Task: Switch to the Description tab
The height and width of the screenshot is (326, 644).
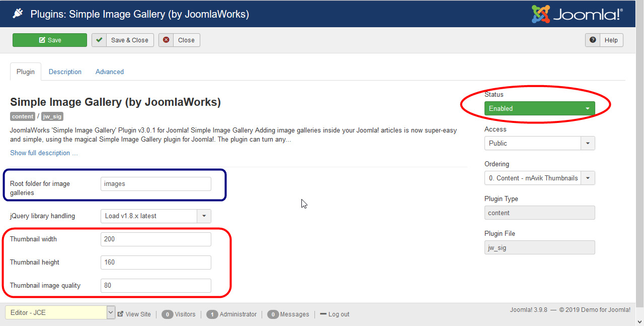Action: [65, 72]
